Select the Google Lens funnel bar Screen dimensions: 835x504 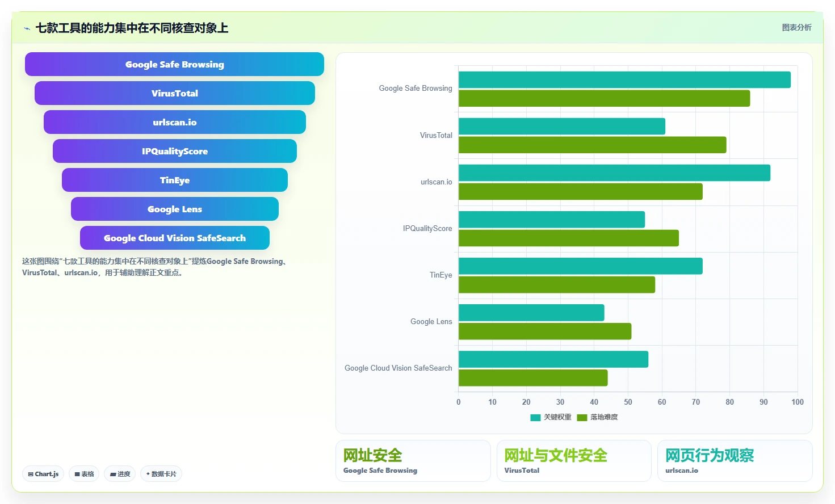tap(174, 209)
